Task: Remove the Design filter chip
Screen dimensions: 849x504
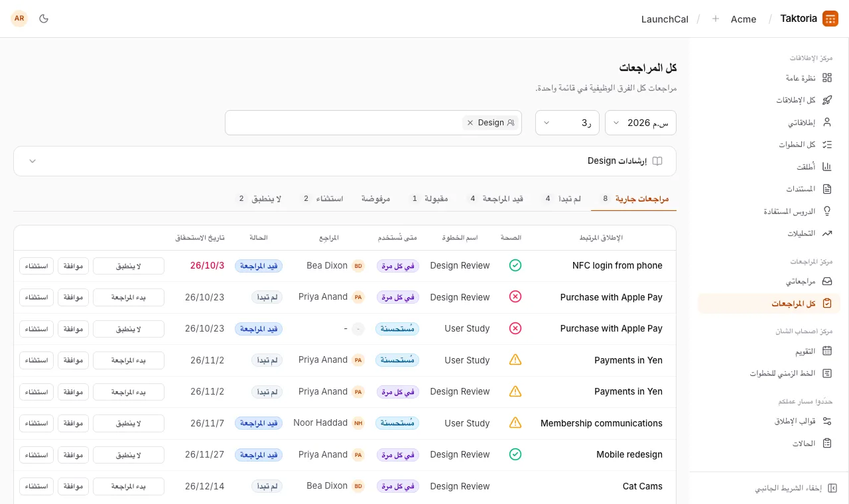Action: [x=470, y=123]
